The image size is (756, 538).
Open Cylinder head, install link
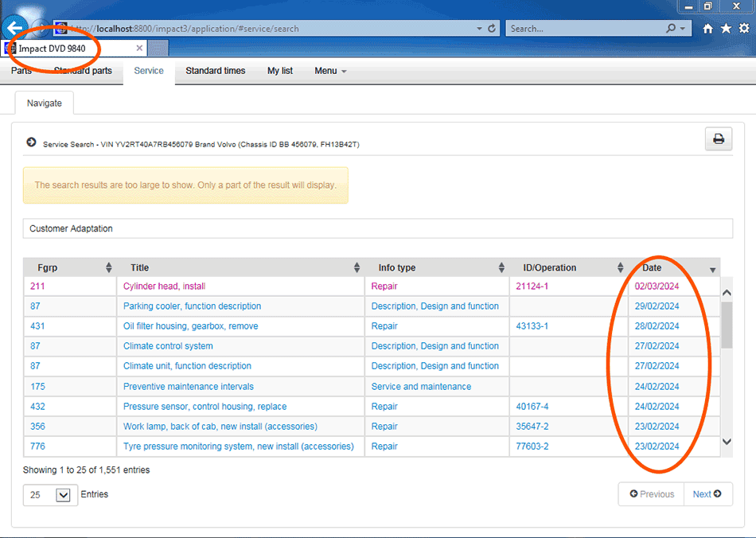point(164,287)
